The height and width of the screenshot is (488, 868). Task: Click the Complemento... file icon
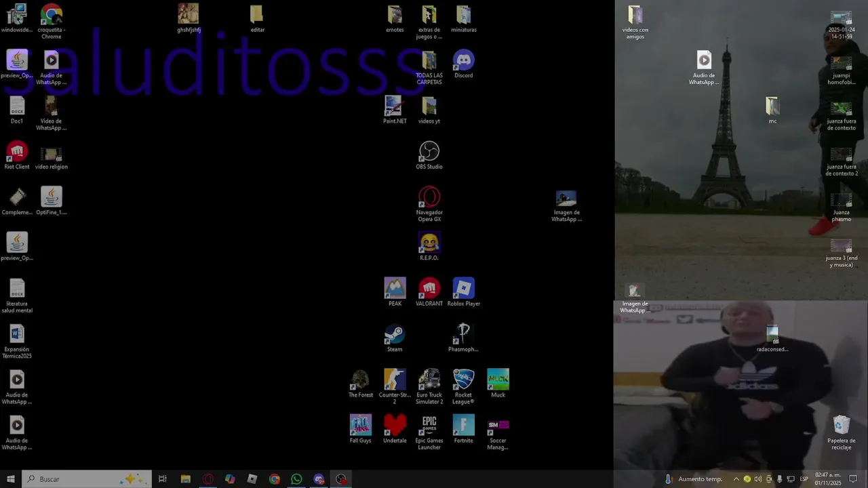pyautogui.click(x=17, y=201)
